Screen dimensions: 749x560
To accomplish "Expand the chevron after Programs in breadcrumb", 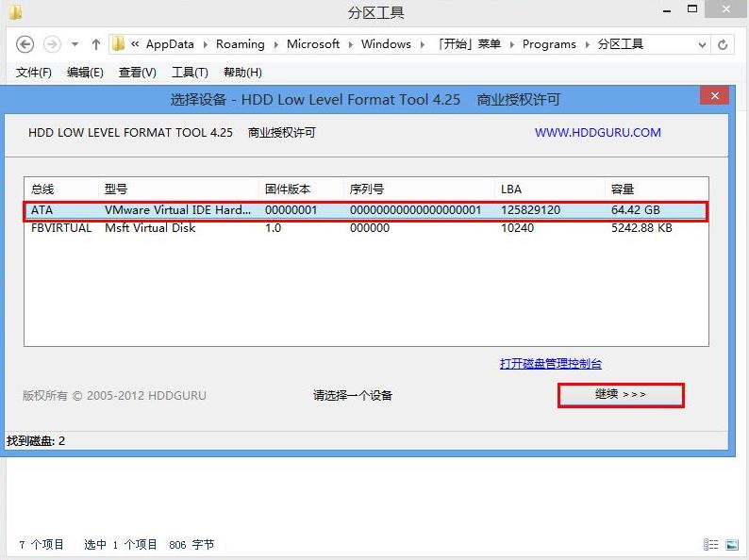I will (587, 44).
